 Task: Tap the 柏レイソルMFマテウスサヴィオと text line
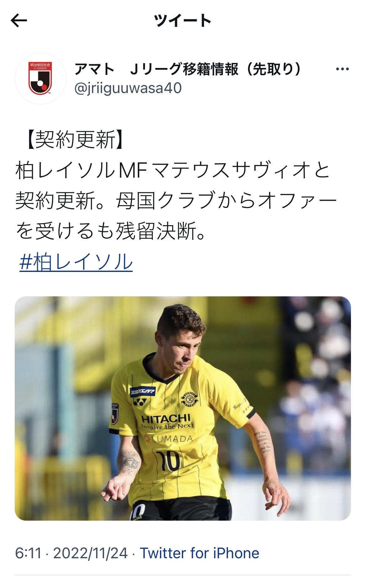point(173,170)
